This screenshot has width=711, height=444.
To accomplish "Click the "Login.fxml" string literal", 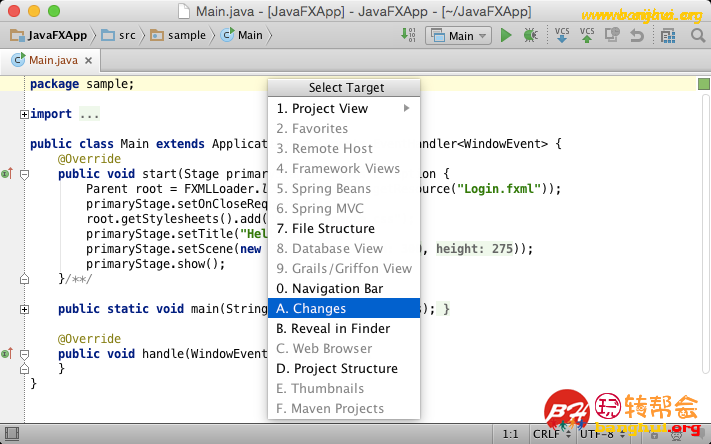I will (499, 189).
